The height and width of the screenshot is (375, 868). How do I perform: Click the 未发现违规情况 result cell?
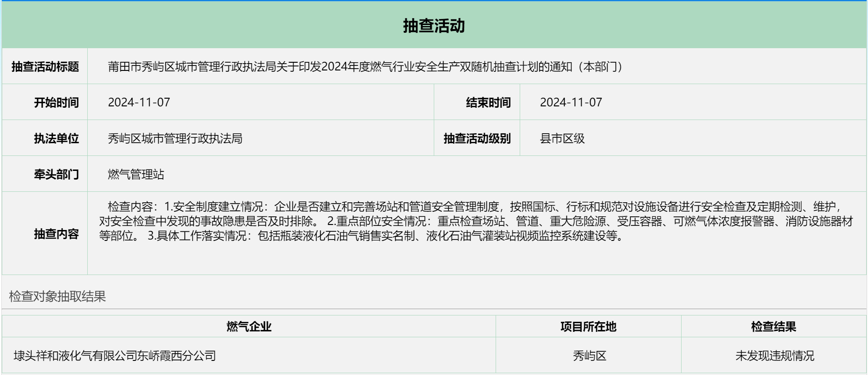[x=774, y=356]
